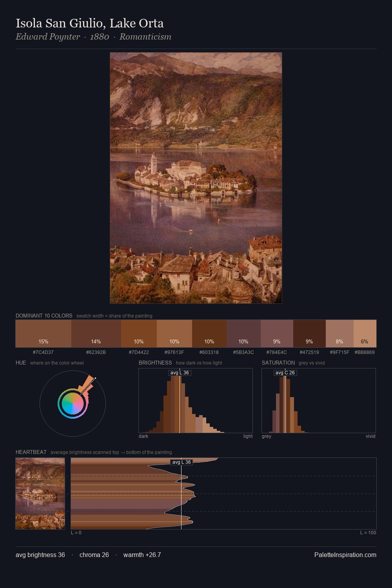Click the title 'Isola San Giulio, Lake Orta'

90,24
